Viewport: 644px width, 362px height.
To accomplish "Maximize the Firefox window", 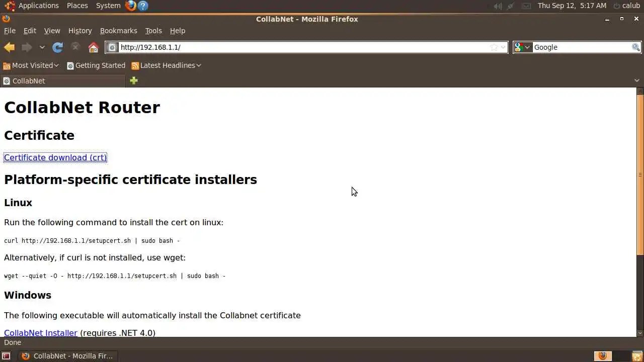I will [x=622, y=19].
